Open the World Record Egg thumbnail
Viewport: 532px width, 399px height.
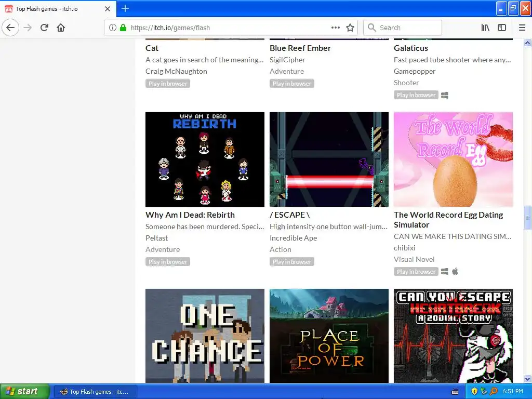(x=453, y=159)
